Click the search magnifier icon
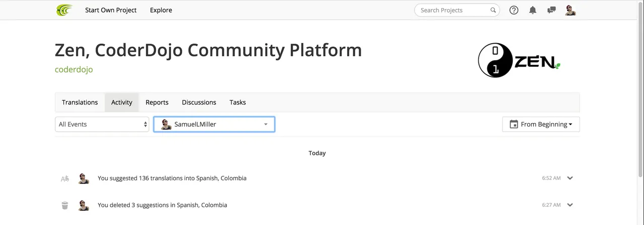This screenshot has width=644, height=225. point(493,10)
